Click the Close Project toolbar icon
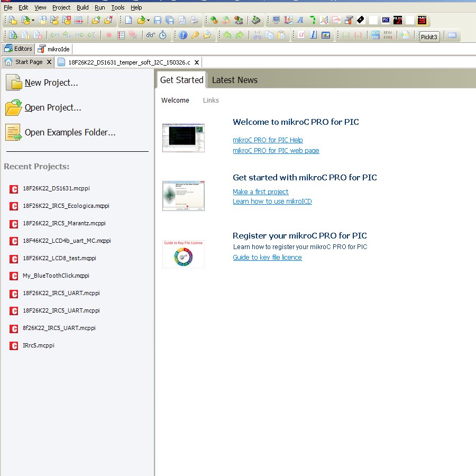The width and height of the screenshot is (476, 476). coord(67,20)
